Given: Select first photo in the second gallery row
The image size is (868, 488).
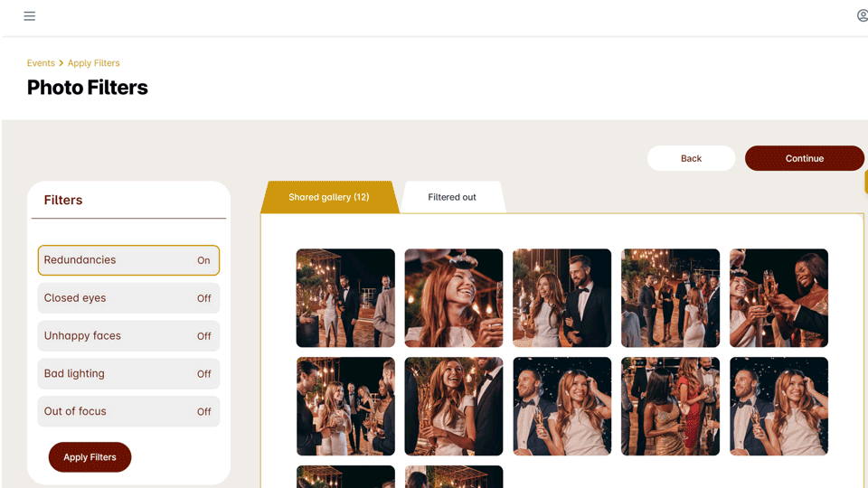Looking at the screenshot, I should pos(345,406).
